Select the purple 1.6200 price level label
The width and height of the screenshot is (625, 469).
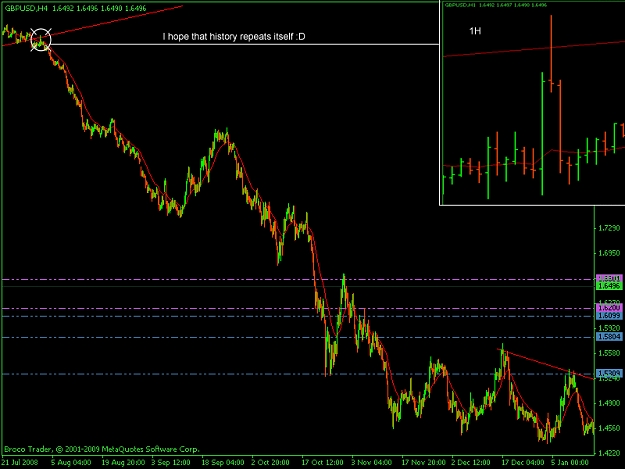[609, 308]
